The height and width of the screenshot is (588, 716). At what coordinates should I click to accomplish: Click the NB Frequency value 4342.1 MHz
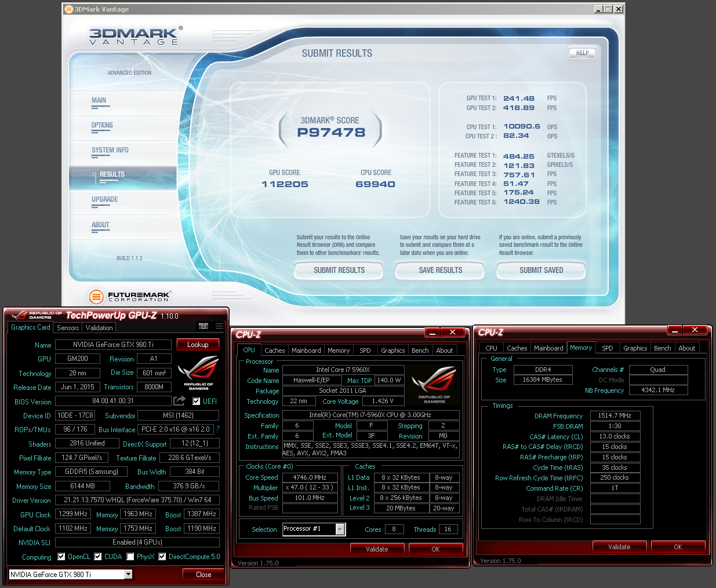pyautogui.click(x=658, y=390)
